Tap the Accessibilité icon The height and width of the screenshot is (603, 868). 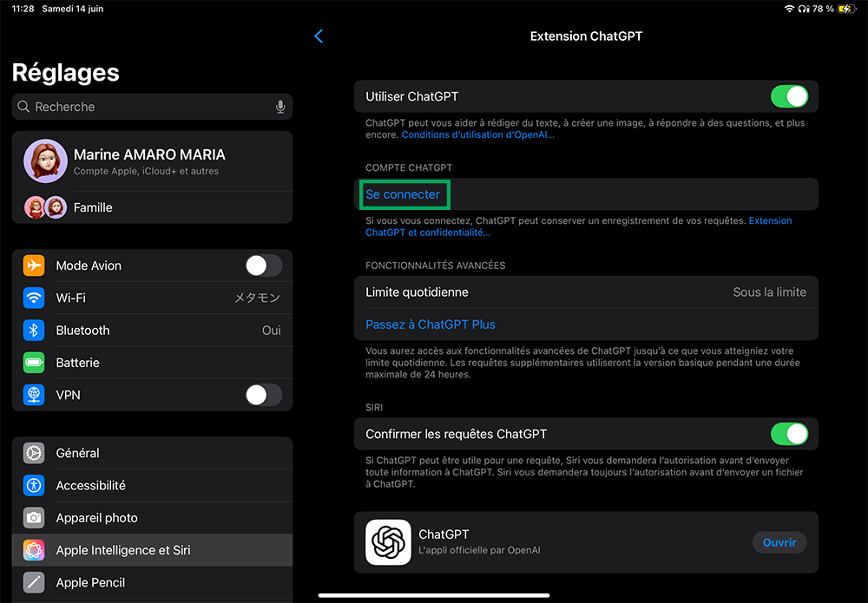click(34, 485)
